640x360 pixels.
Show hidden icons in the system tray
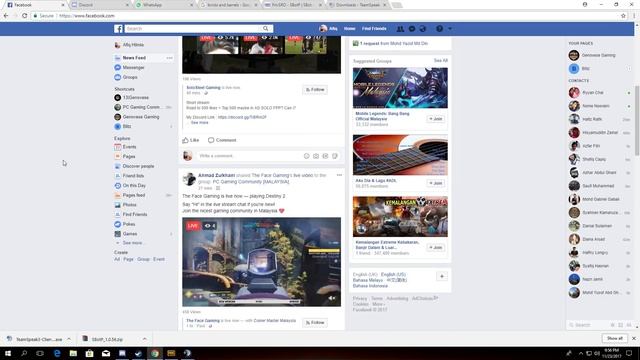pos(581,353)
